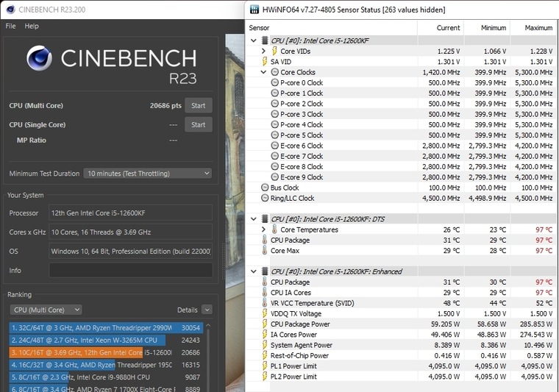Select ranking entry Threadripper 1950 16315
Screen dimensions: 559x392
pyautogui.click(x=106, y=365)
